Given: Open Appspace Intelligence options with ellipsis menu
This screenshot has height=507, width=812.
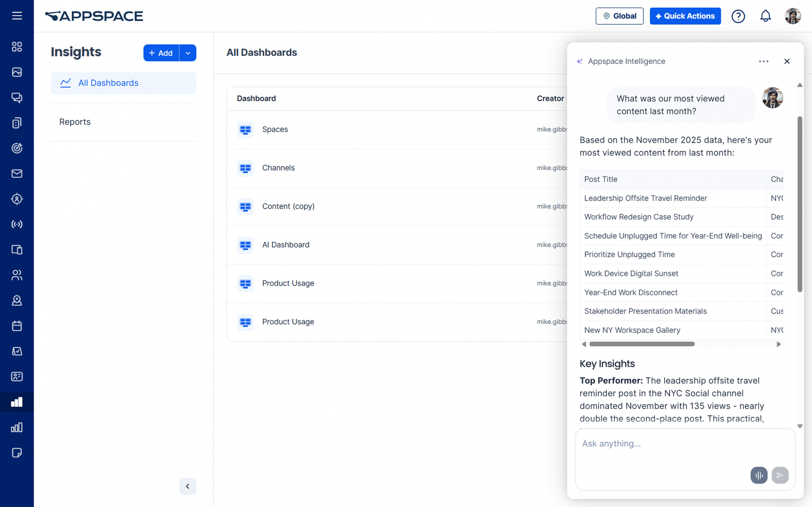Looking at the screenshot, I should (764, 61).
